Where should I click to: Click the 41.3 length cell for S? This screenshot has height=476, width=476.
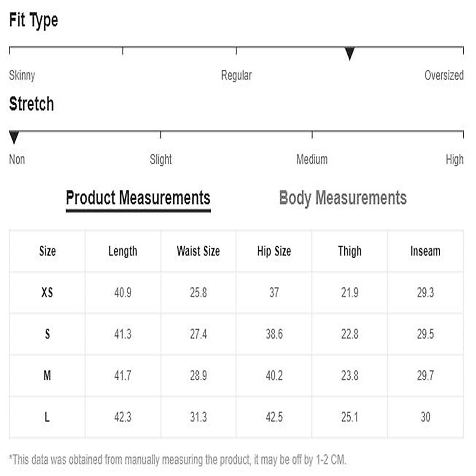click(x=123, y=334)
